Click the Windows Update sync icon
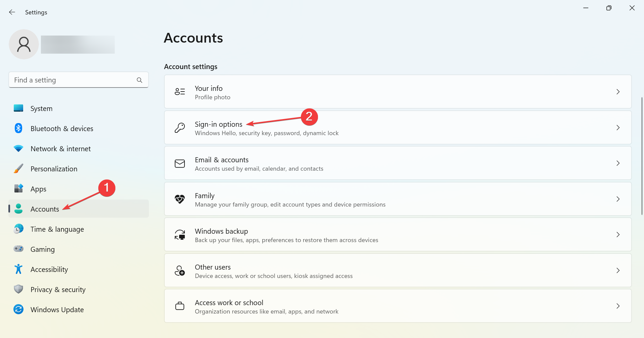 pyautogui.click(x=18, y=309)
